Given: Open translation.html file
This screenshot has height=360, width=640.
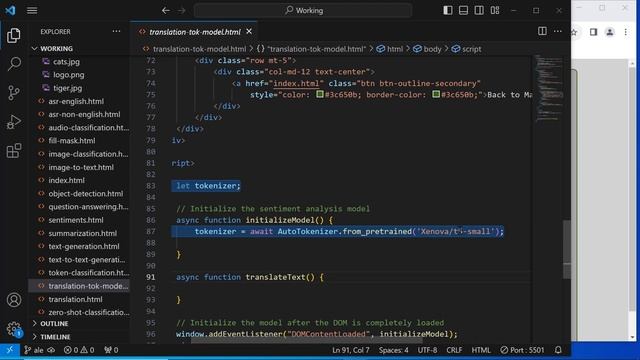Looking at the screenshot, I should coord(76,299).
